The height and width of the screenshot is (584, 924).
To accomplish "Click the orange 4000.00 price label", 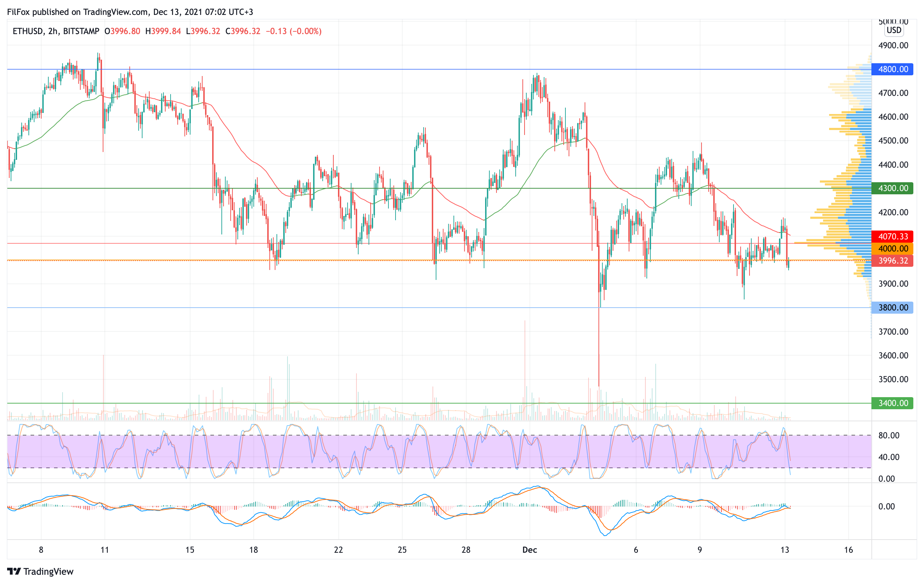I will point(892,248).
